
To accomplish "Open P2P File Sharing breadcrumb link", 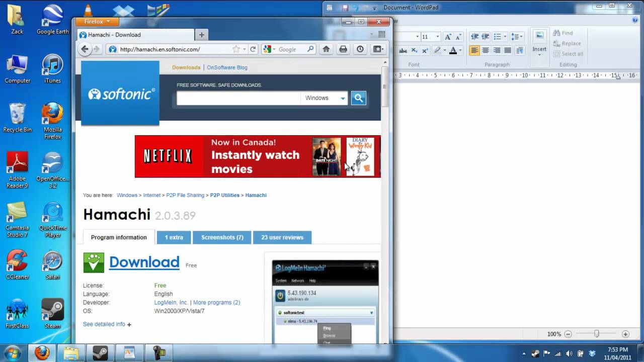I will 185,195.
